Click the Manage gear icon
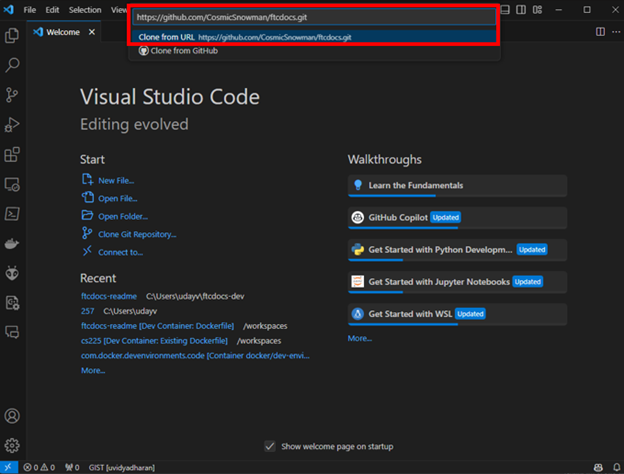The image size is (624, 474). (x=13, y=445)
